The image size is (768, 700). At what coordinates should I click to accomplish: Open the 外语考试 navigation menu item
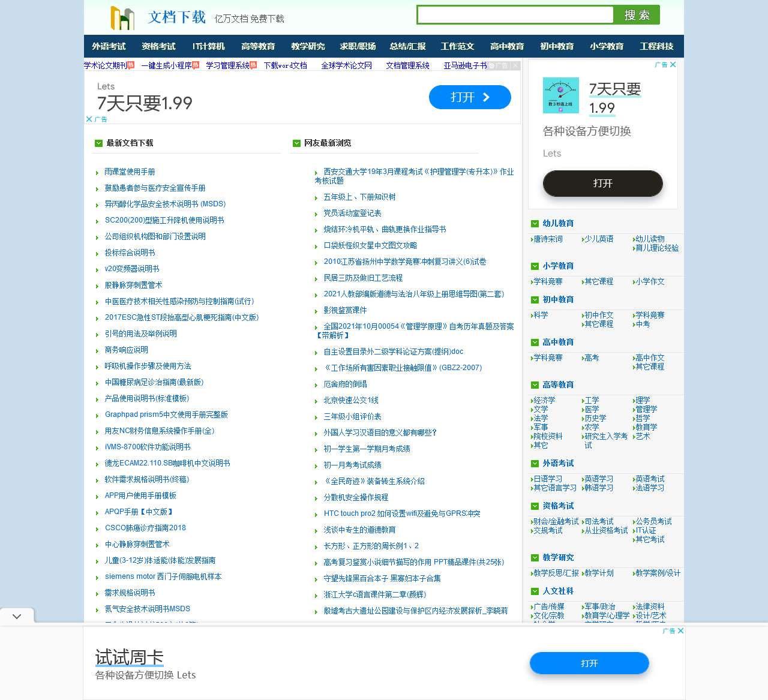(109, 46)
